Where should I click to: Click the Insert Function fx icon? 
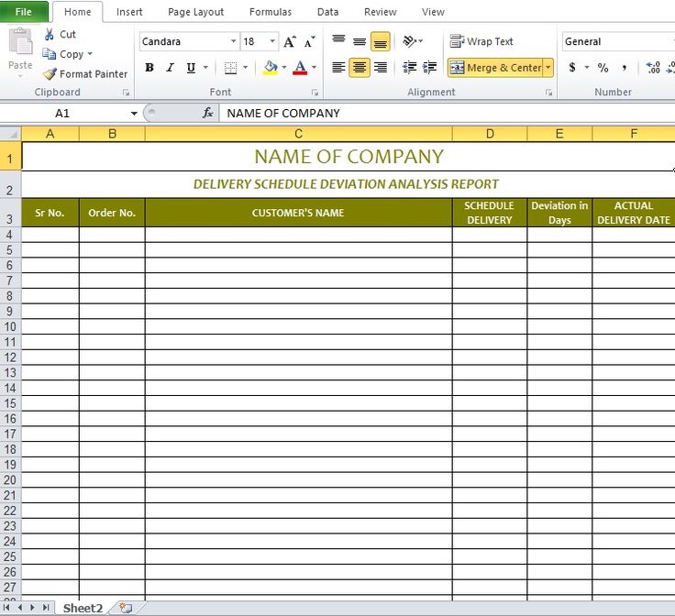pos(208,113)
